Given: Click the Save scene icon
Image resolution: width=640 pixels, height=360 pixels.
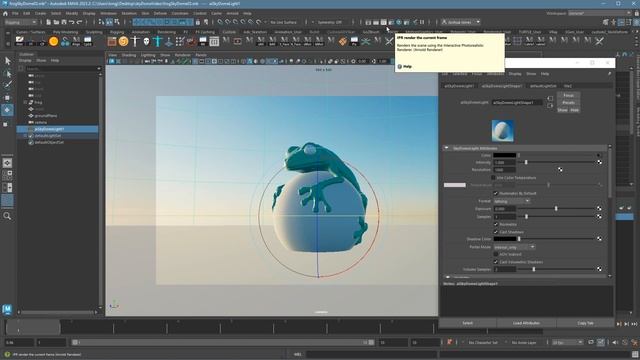Looking at the screenshot, I should click(x=64, y=22).
